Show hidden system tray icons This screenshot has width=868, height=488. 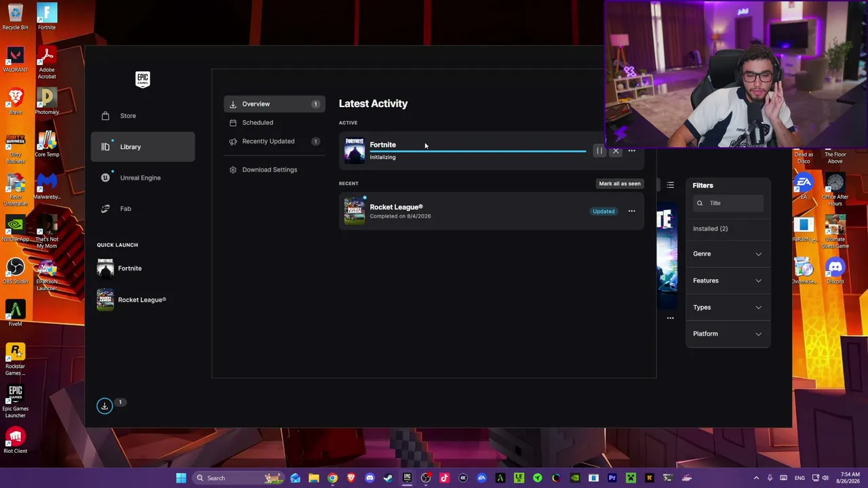[x=756, y=479]
